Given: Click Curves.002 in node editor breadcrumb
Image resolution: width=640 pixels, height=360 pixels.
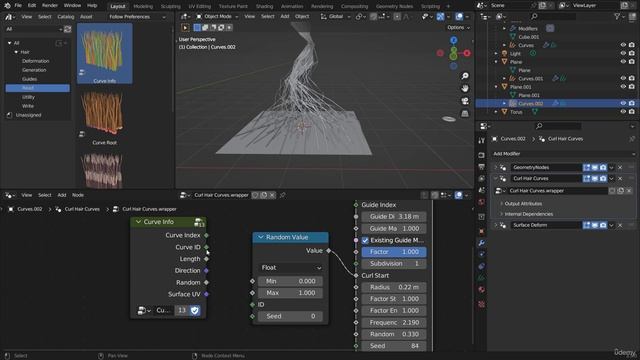Looking at the screenshot, I should pyautogui.click(x=29, y=209).
